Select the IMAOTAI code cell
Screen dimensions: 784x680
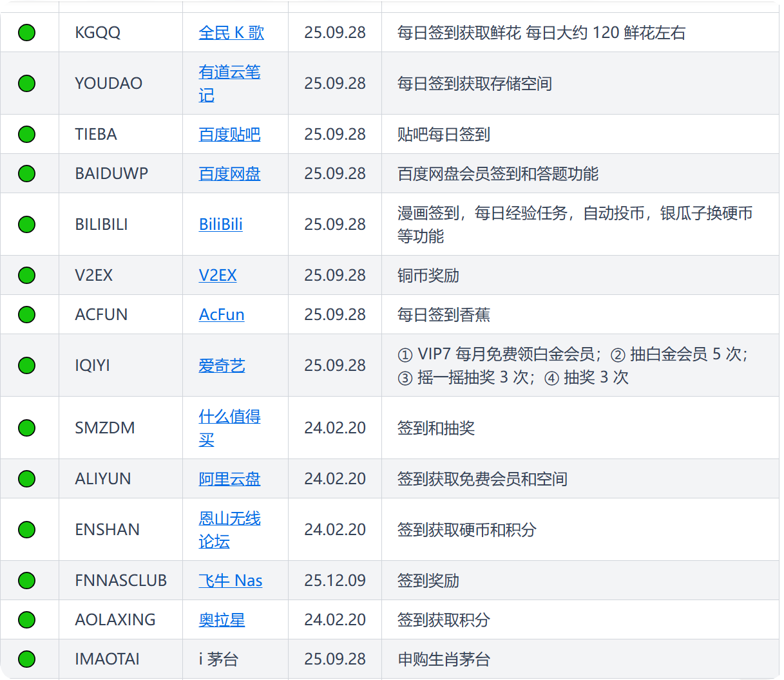[120, 659]
